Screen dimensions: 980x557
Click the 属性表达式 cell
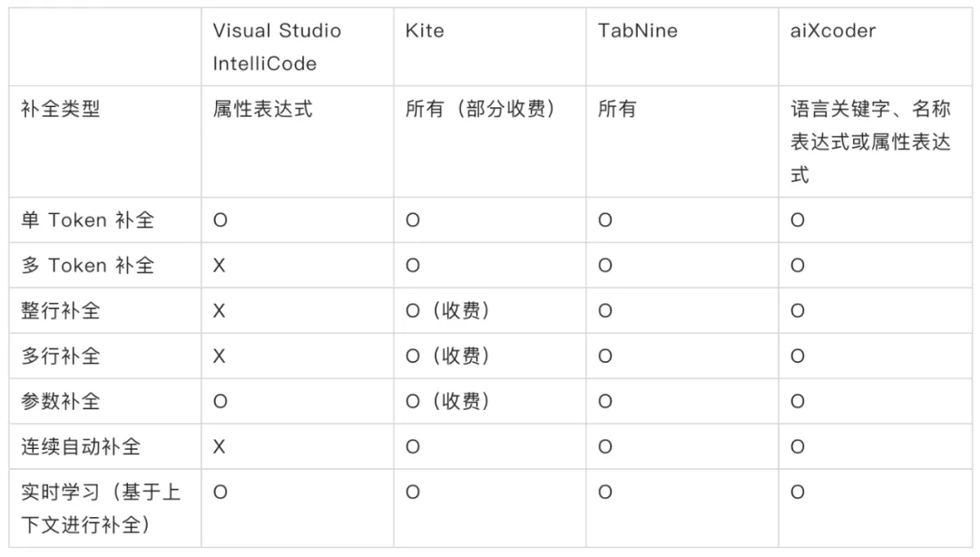(x=262, y=109)
